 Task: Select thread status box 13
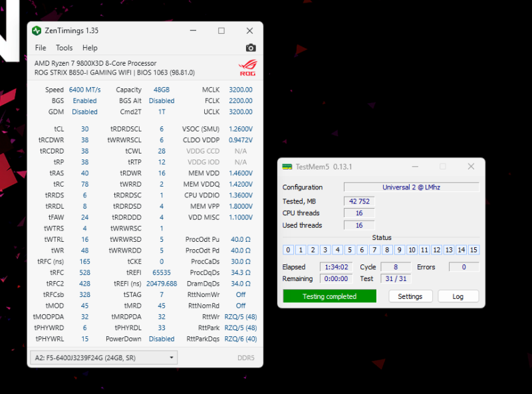tap(449, 250)
